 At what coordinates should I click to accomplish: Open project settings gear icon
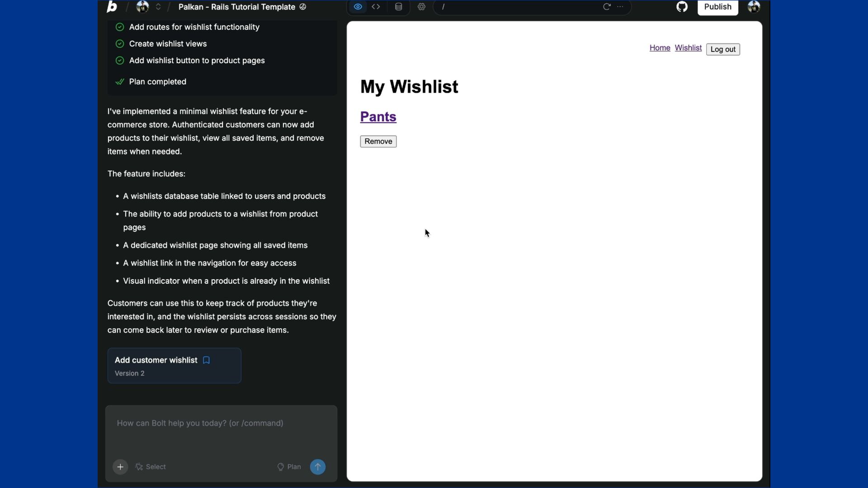tap(421, 7)
